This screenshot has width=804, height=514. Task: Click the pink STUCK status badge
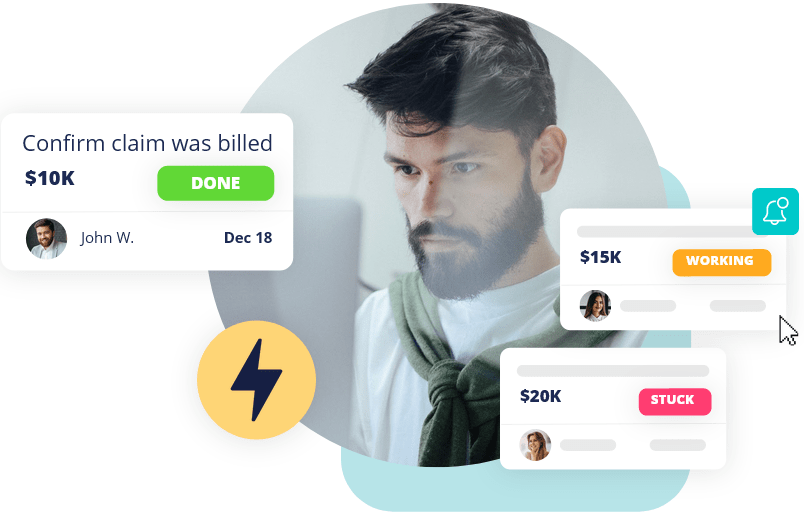[675, 402]
